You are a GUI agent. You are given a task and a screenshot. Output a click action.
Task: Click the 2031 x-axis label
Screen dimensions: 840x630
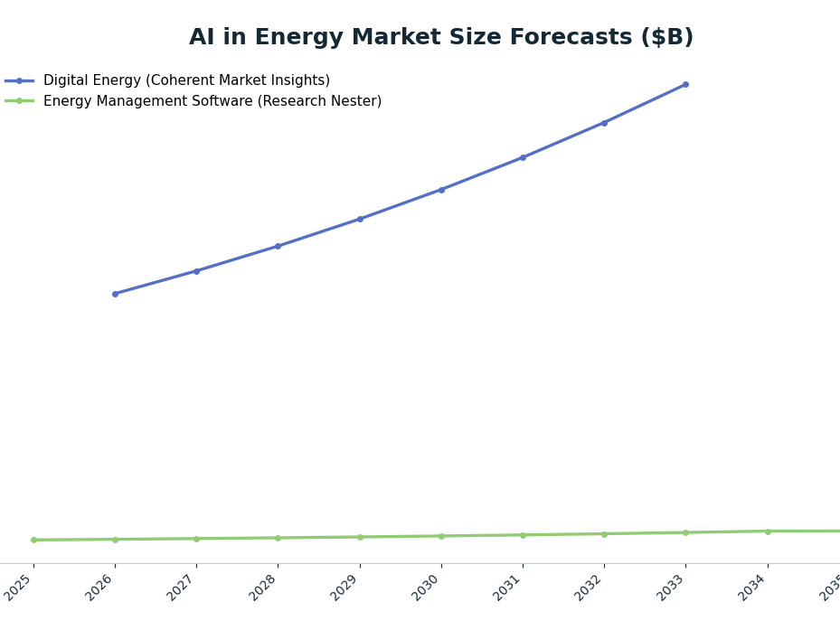507,588
